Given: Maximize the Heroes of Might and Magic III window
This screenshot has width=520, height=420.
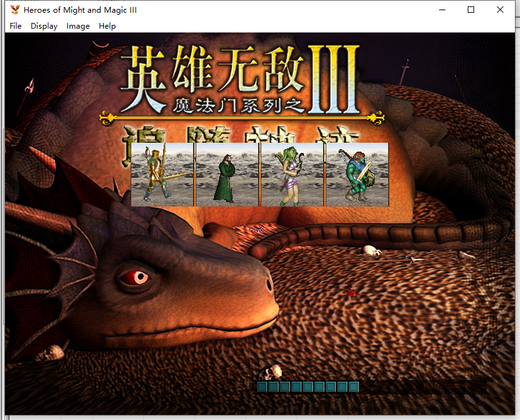Looking at the screenshot, I should pyautogui.click(x=471, y=10).
